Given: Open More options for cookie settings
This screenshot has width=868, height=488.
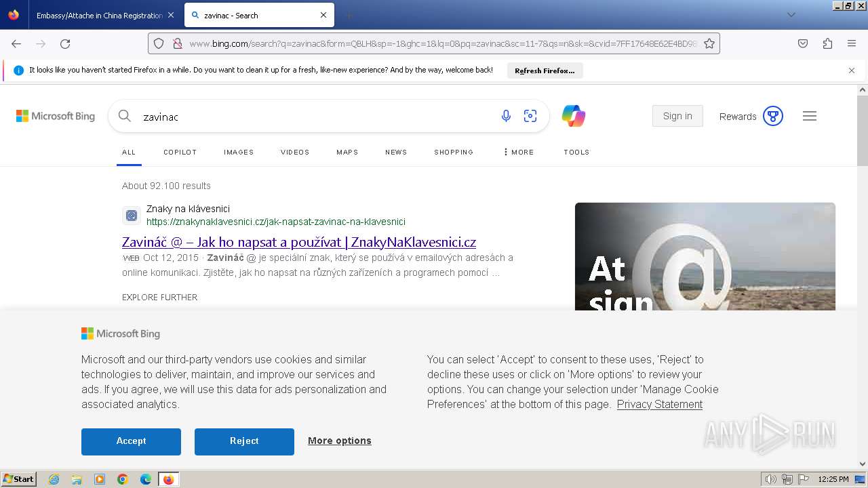Looking at the screenshot, I should [x=340, y=441].
